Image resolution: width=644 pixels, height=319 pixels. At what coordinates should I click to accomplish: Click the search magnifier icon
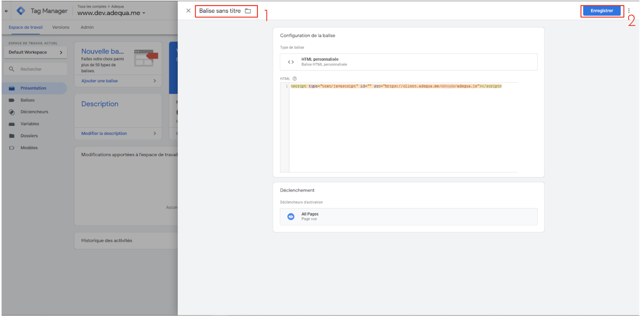coord(12,69)
